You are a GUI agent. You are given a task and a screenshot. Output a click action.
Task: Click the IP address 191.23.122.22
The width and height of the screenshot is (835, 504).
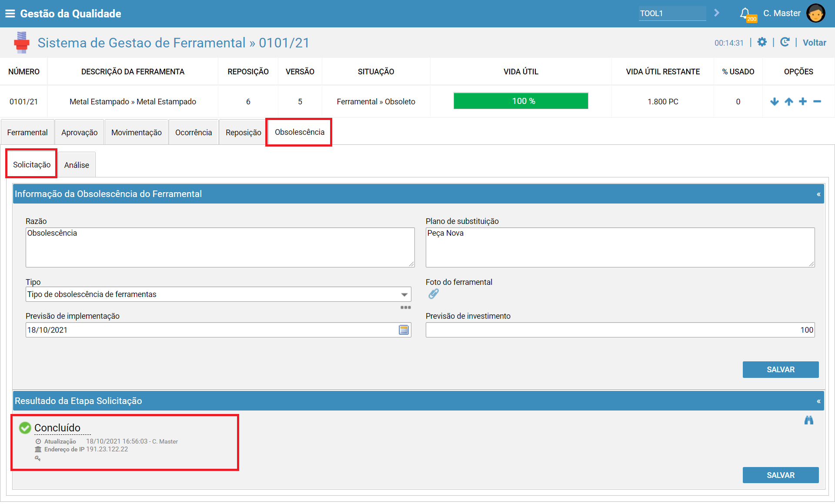tap(107, 449)
